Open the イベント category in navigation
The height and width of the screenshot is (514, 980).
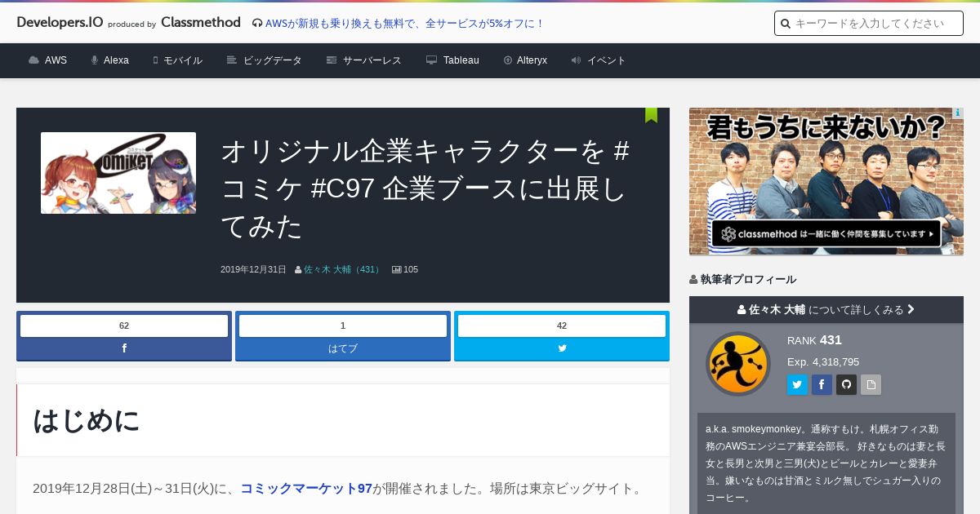607,60
